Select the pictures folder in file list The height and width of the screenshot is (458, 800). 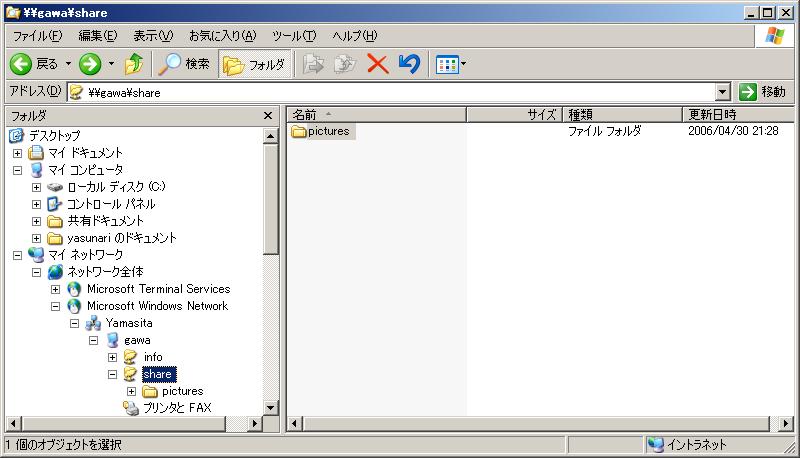(329, 131)
